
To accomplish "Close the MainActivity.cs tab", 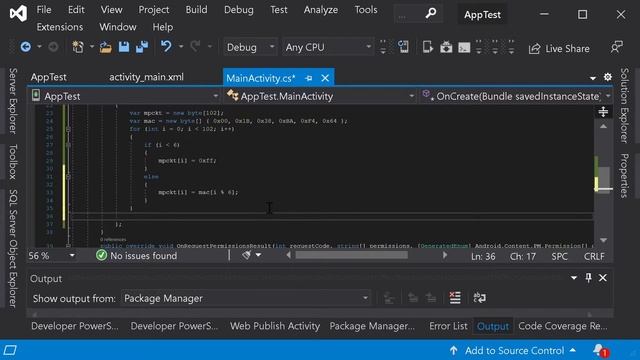I will [x=325, y=78].
